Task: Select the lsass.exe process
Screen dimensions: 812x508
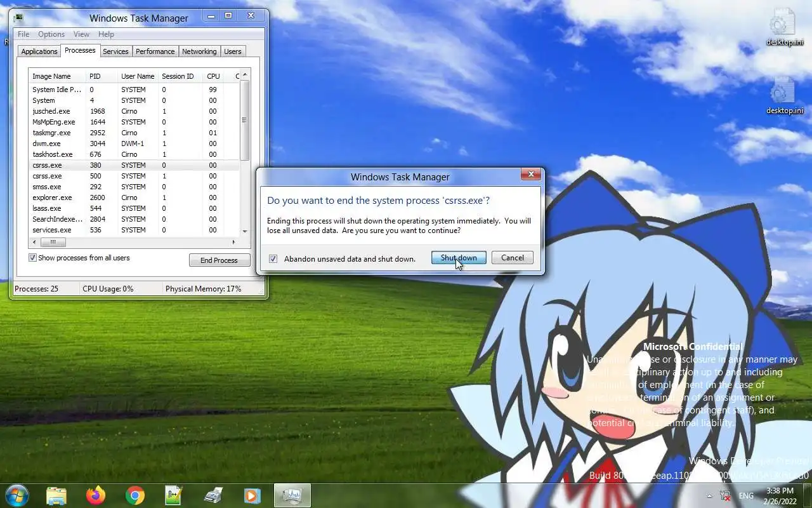Action: (134, 208)
